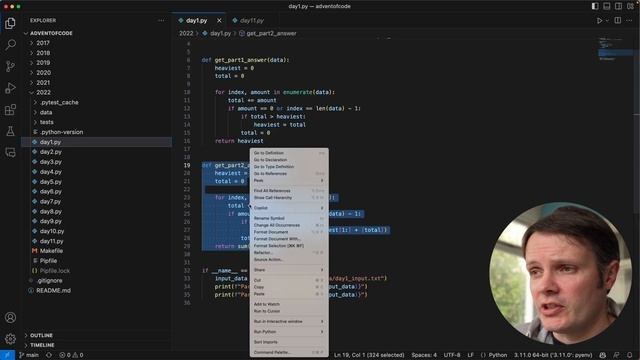
Task: Choose Rename Symbol in context menu
Action: click(289, 218)
